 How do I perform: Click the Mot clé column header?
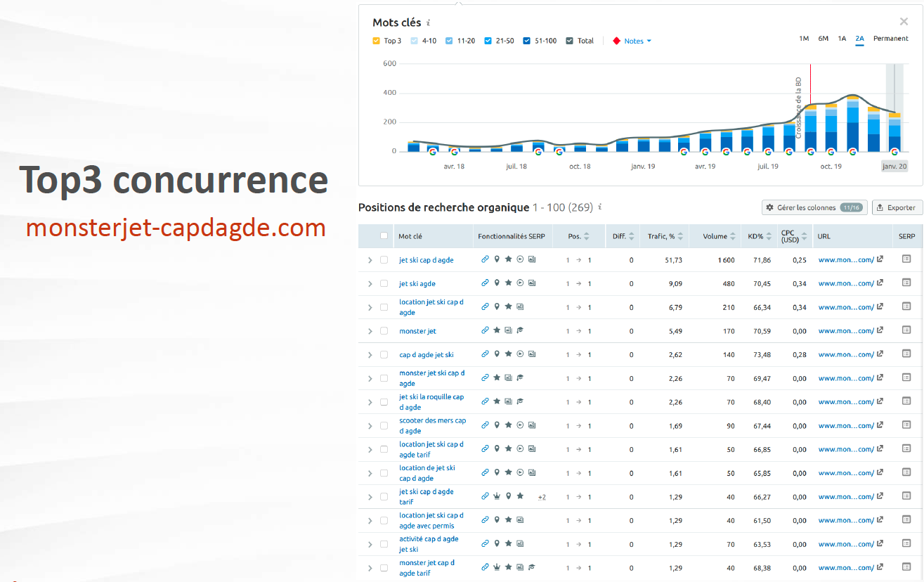pos(410,236)
